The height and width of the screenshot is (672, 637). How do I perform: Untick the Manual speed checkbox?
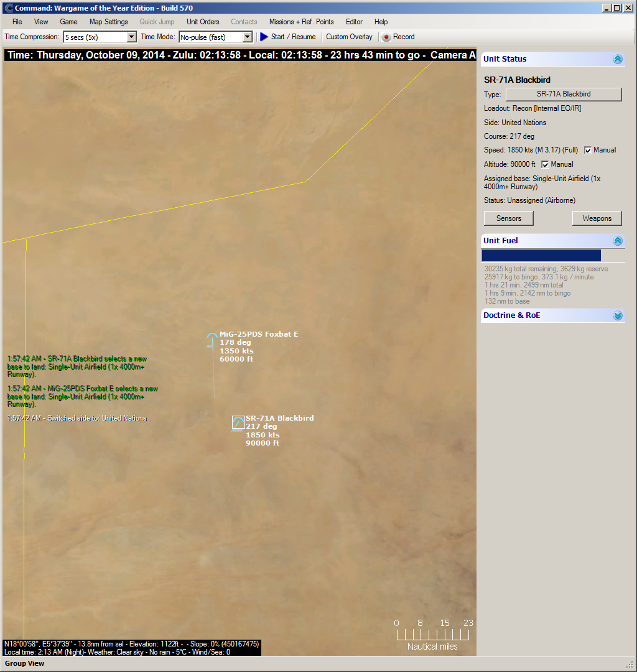(x=588, y=150)
